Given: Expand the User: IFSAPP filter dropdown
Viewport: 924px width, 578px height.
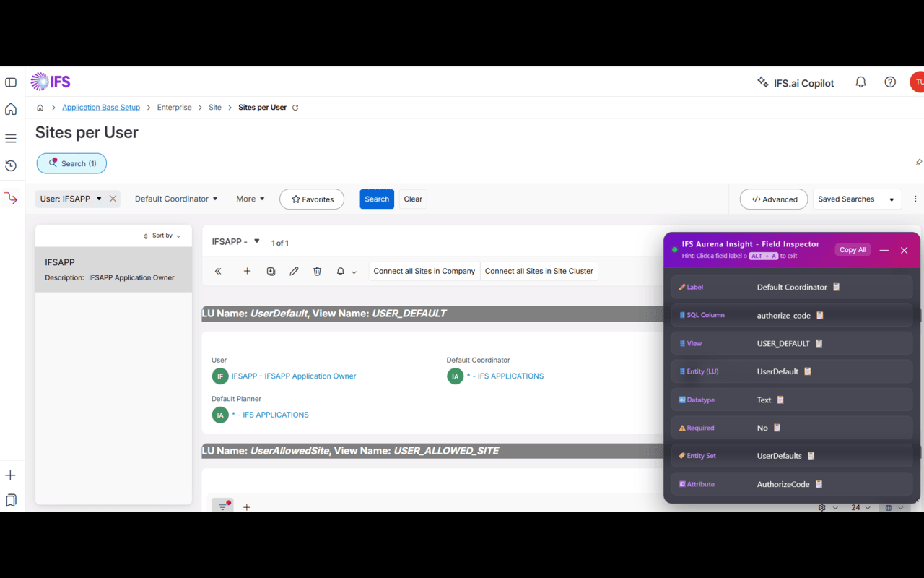Looking at the screenshot, I should (99, 199).
